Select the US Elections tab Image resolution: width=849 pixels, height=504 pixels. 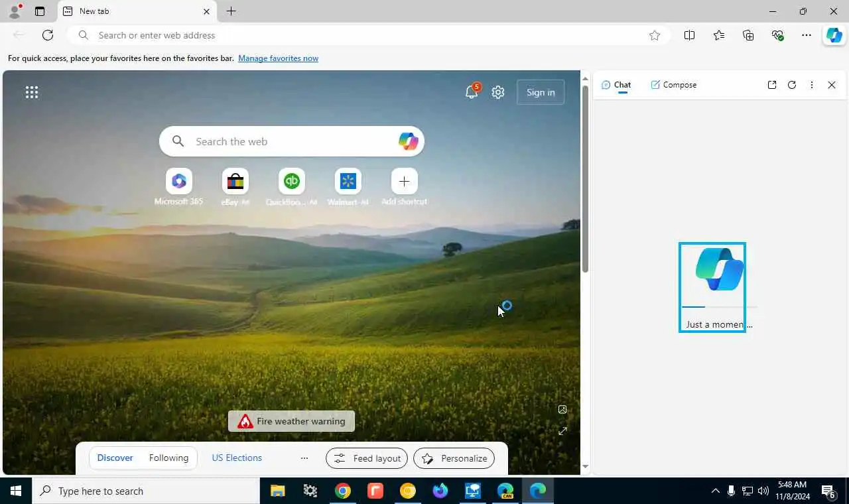[x=237, y=458]
